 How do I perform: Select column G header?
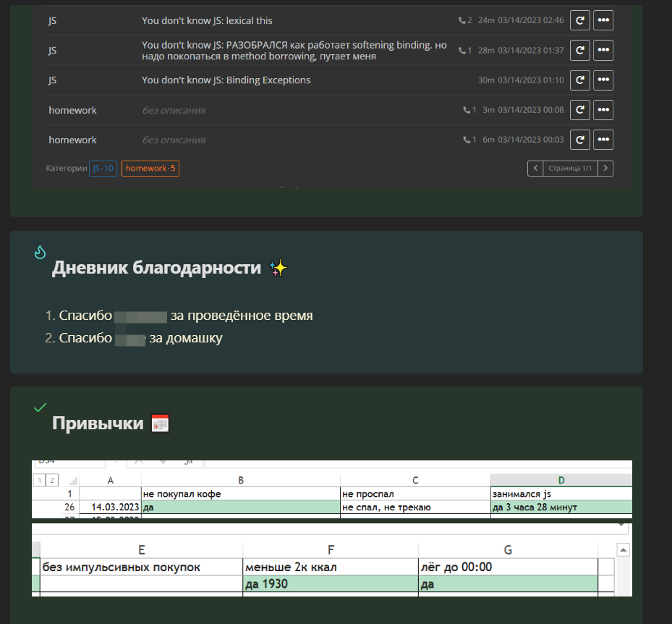click(x=508, y=550)
